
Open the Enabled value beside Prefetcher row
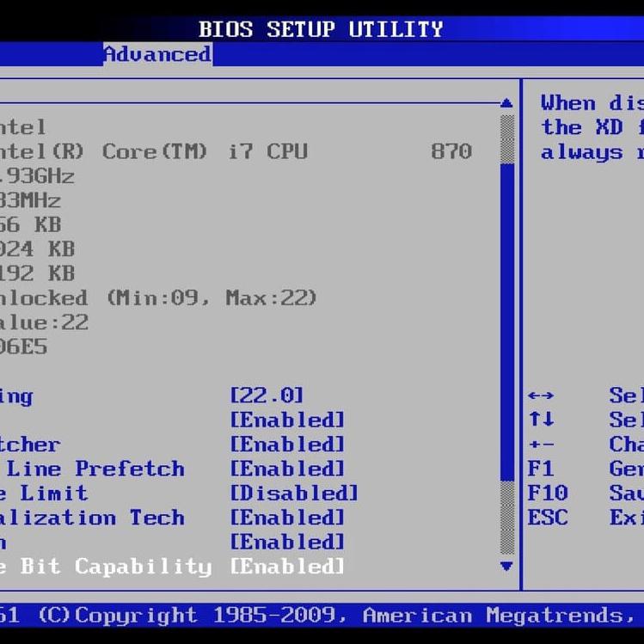coord(287,445)
